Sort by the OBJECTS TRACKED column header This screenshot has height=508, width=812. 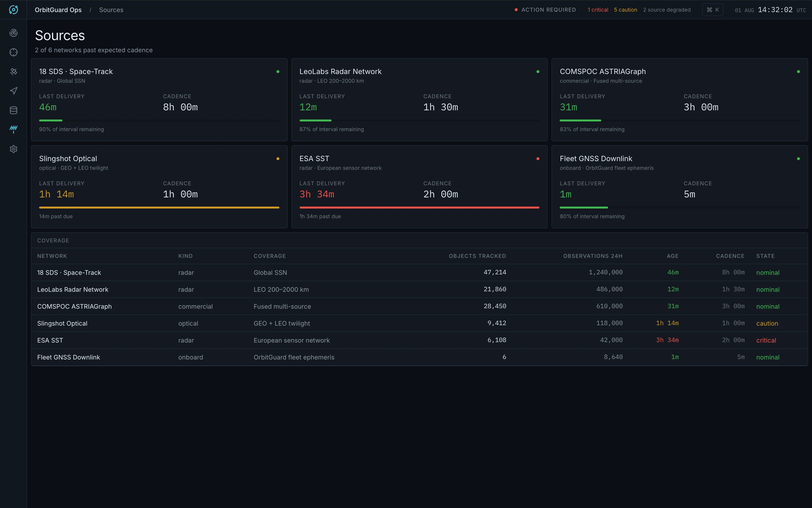477,256
